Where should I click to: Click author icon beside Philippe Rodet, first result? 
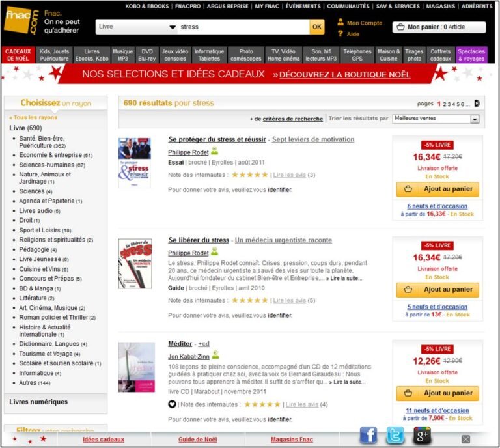pyautogui.click(x=215, y=150)
